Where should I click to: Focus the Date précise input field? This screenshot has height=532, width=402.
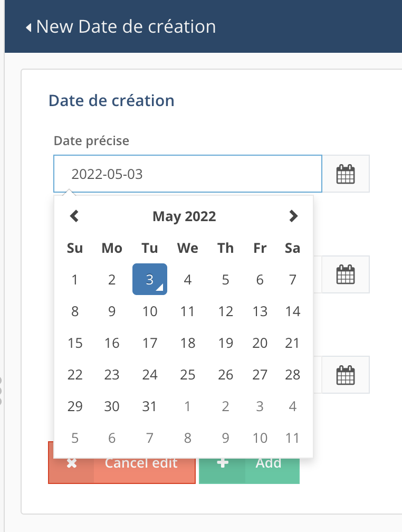tap(188, 174)
